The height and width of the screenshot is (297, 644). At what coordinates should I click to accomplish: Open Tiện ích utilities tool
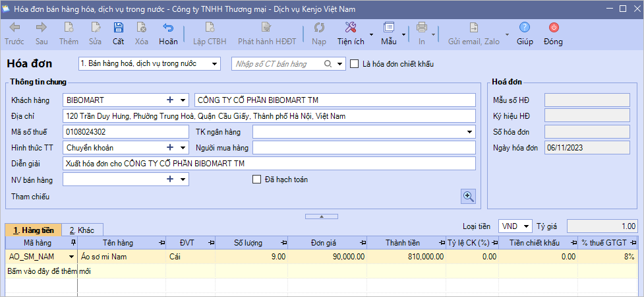pos(350,28)
